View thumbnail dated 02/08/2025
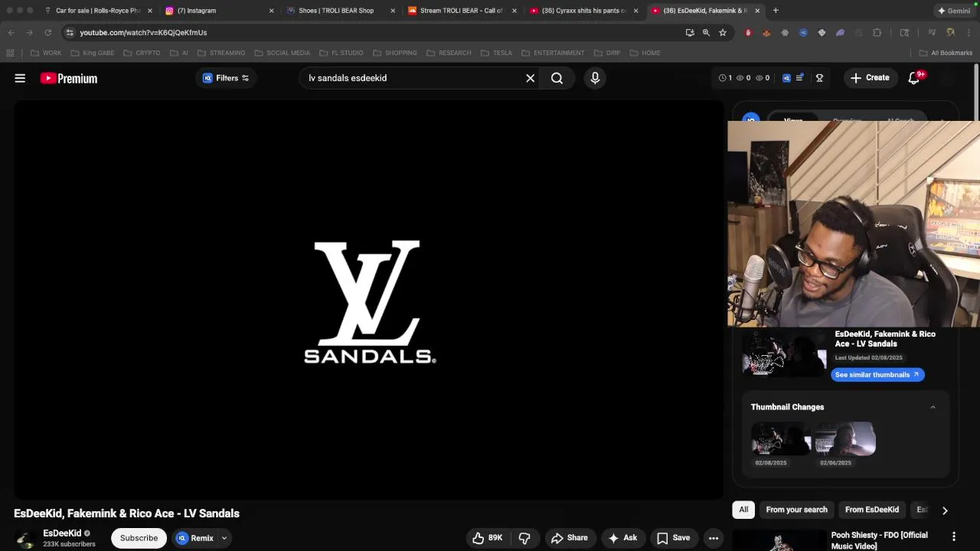980x551 pixels. pos(781,439)
